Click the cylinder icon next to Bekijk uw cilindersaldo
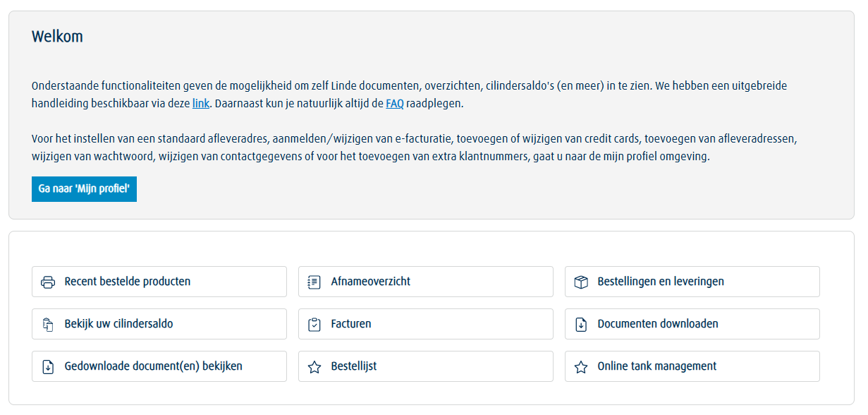The height and width of the screenshot is (415, 868). tap(48, 323)
